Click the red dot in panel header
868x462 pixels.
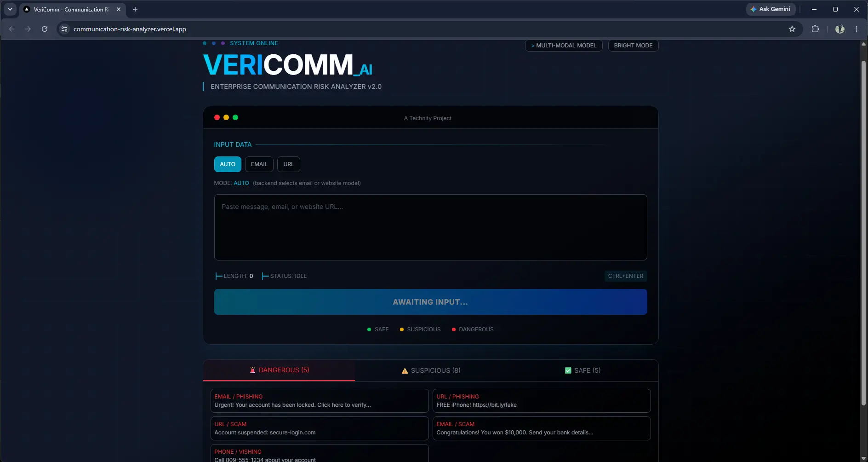tap(217, 117)
